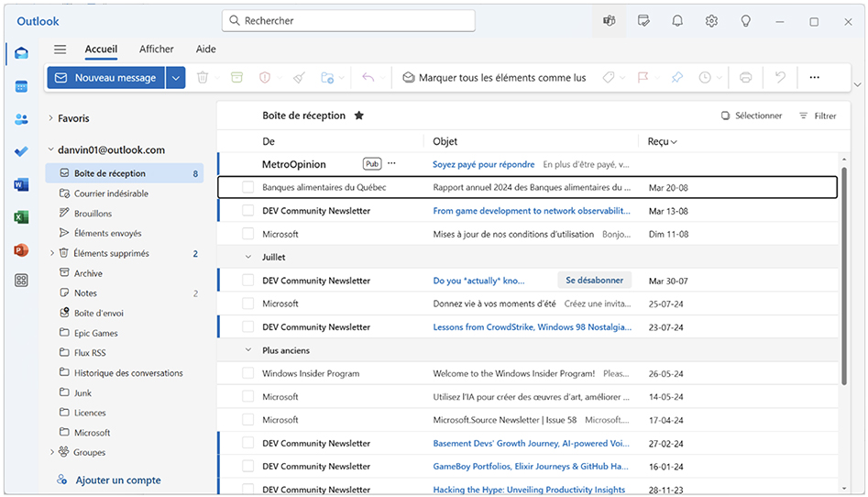Click the notifications bell icon
The height and width of the screenshot is (497, 868).
(x=677, y=21)
